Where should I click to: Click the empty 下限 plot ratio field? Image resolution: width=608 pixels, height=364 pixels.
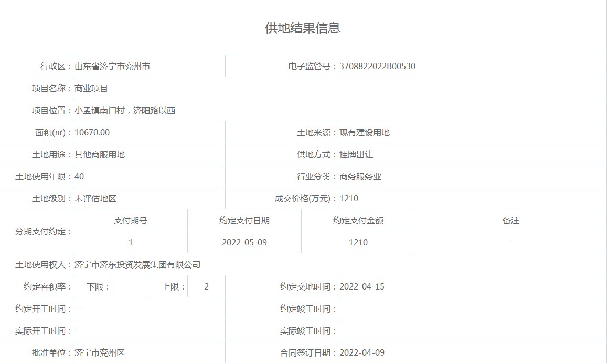click(x=131, y=287)
